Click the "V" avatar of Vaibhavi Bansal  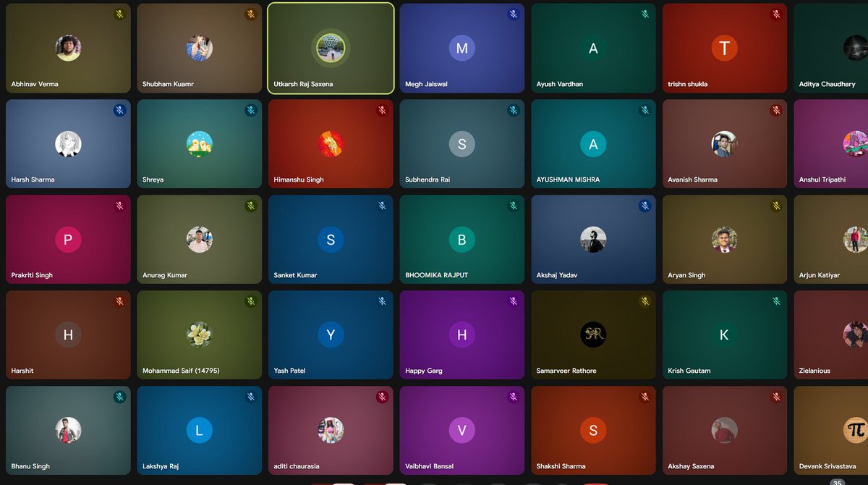[461, 431]
